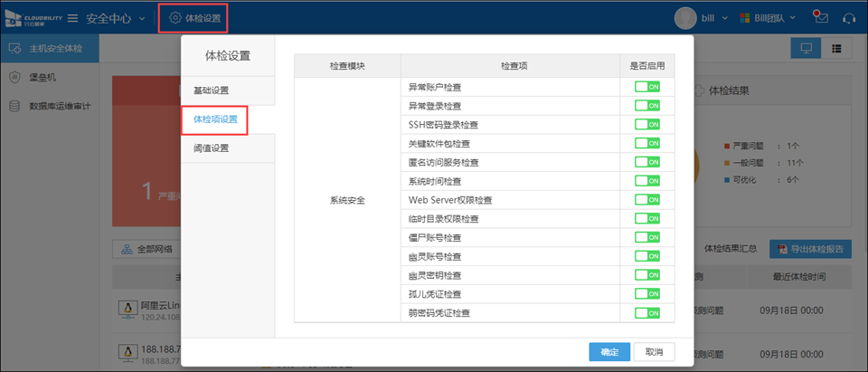Click the Bill团队 colored grid icon
868x372 pixels.
pyautogui.click(x=746, y=18)
